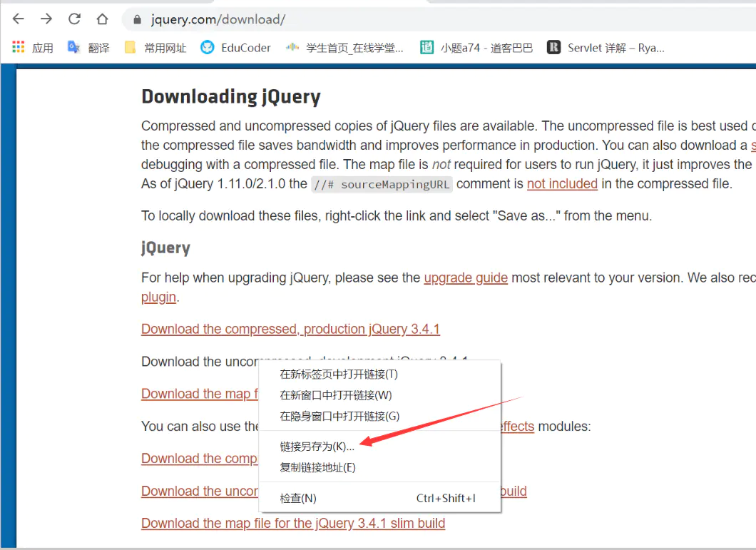Viewport: 756px width, 550px height.
Task: Click the 'Download the uncor' slim build link
Action: tap(200, 491)
